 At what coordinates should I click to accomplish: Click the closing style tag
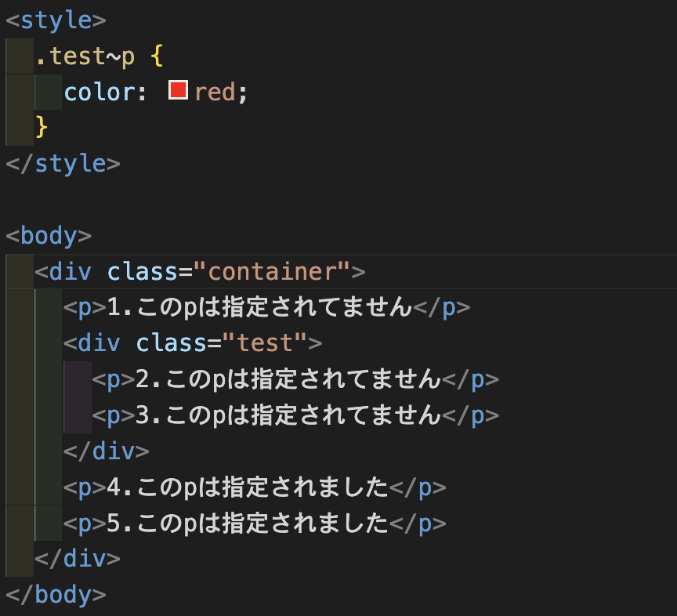63,164
